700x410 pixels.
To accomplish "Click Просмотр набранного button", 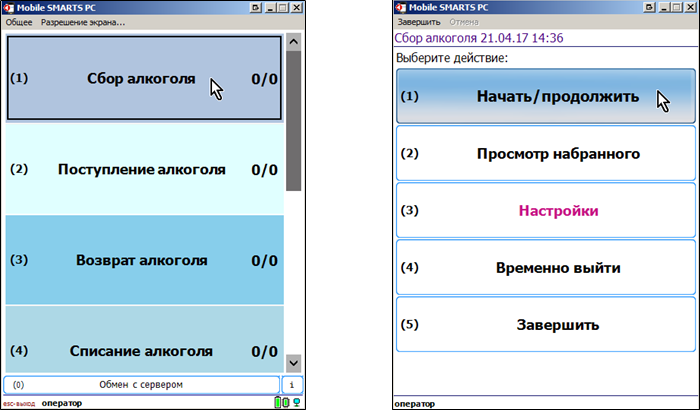I will (546, 153).
